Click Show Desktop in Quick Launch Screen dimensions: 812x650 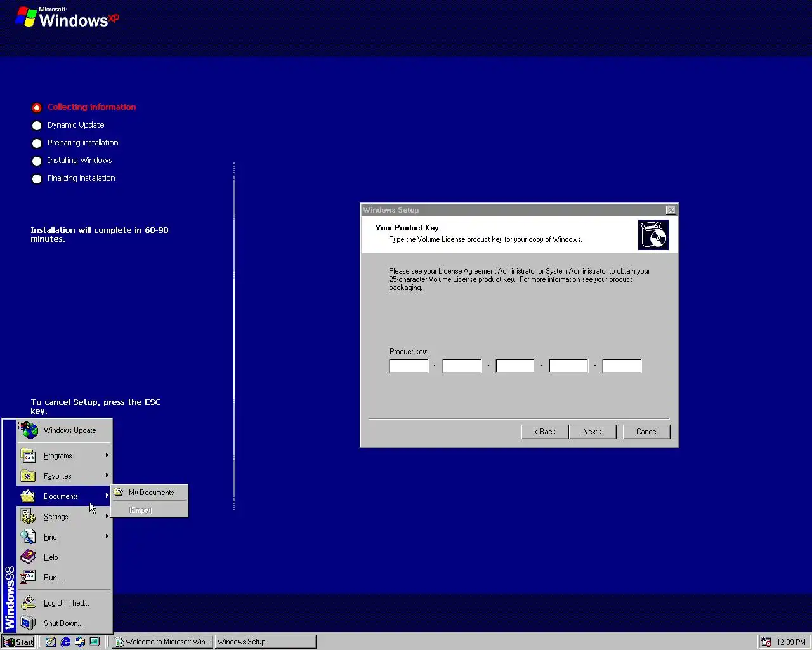point(51,642)
